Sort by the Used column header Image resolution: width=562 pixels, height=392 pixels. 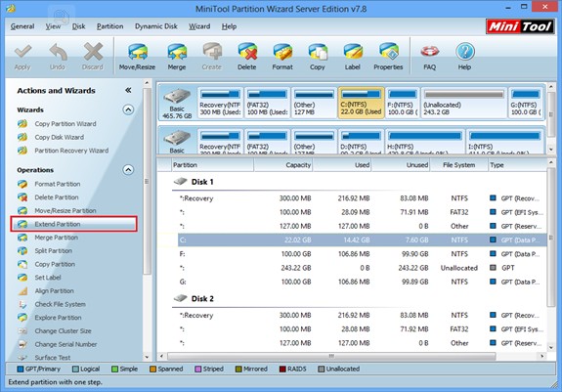point(342,165)
